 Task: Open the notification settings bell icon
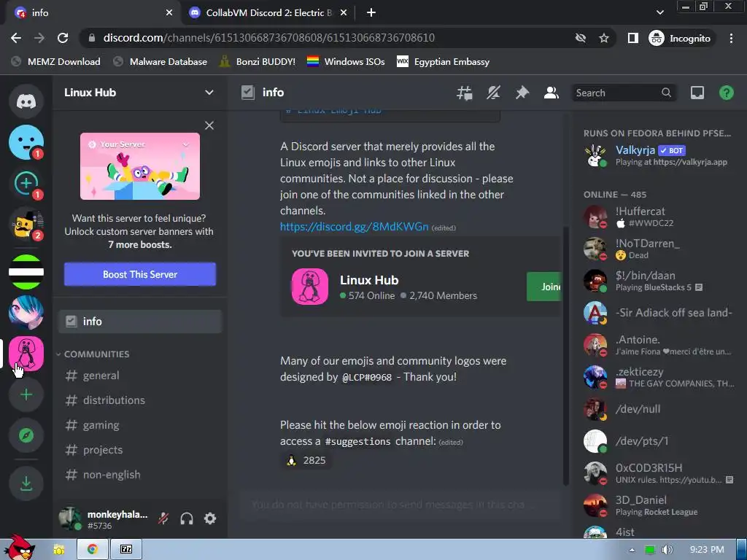493,93
